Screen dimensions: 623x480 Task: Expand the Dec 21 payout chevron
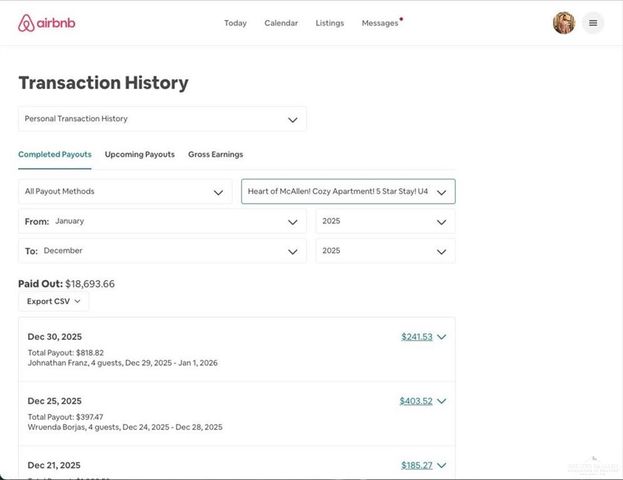(x=442, y=465)
